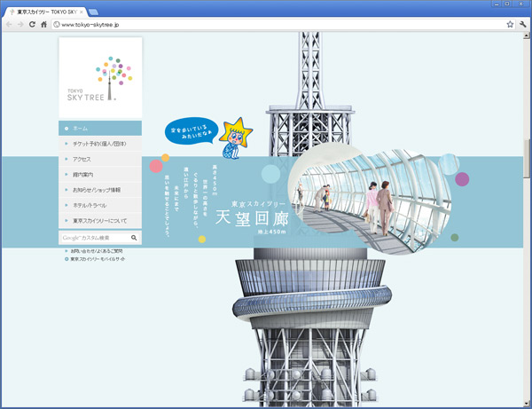This screenshot has width=532, height=409.
Task: Open the ホテル/トラベル menu item
Action: 100,205
